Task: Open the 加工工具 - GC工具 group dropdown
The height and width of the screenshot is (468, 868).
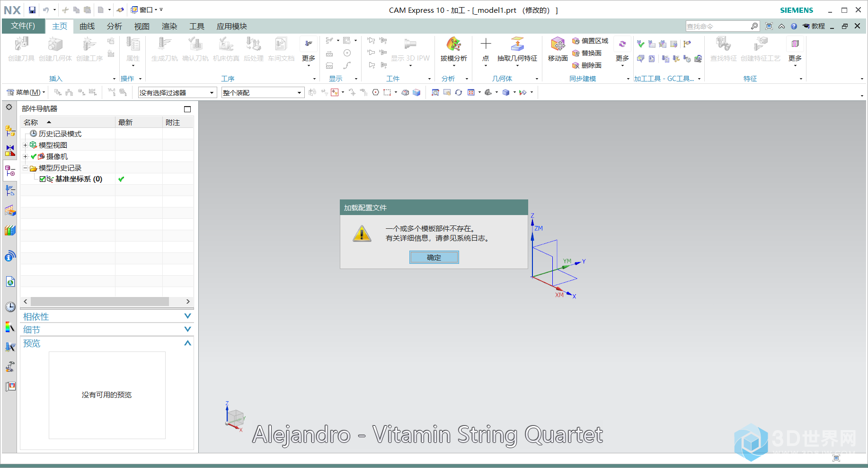Action: (699, 79)
